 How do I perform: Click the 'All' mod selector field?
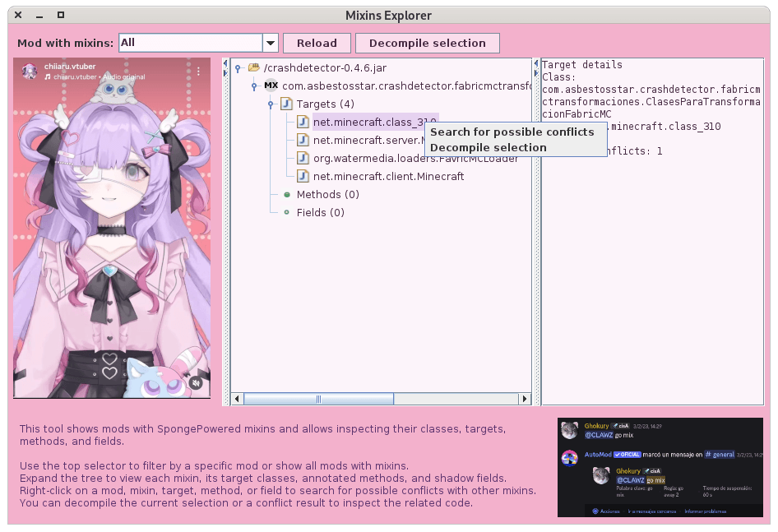[x=191, y=44]
